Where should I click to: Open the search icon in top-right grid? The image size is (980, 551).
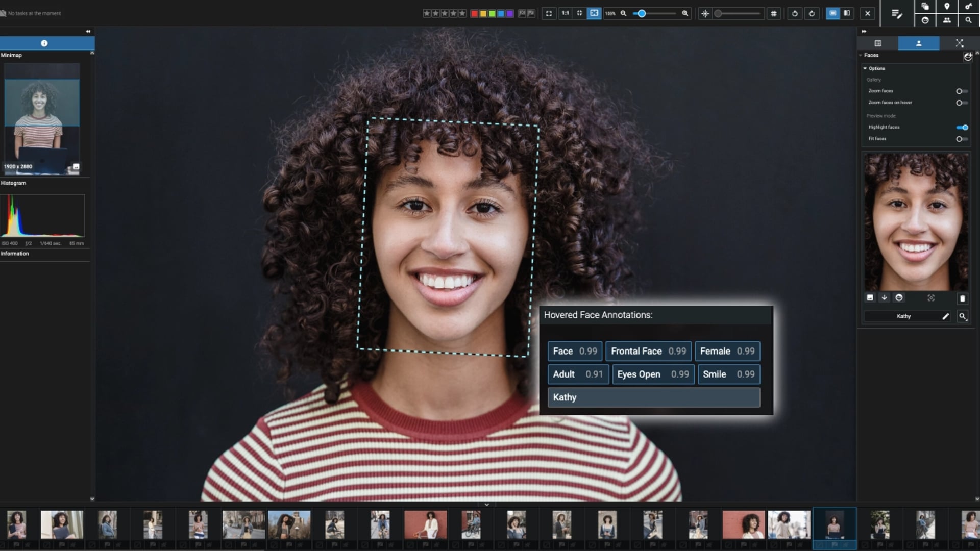pyautogui.click(x=968, y=20)
